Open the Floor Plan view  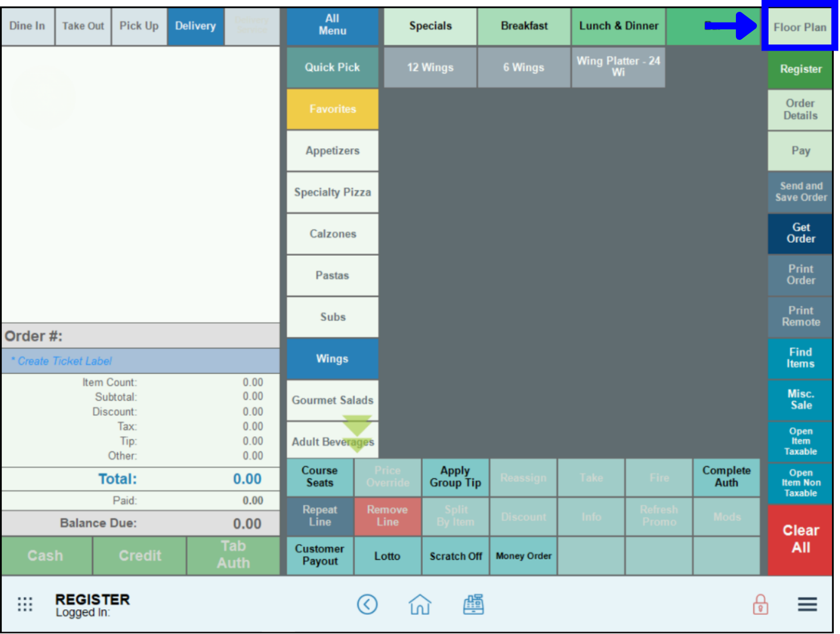(800, 27)
